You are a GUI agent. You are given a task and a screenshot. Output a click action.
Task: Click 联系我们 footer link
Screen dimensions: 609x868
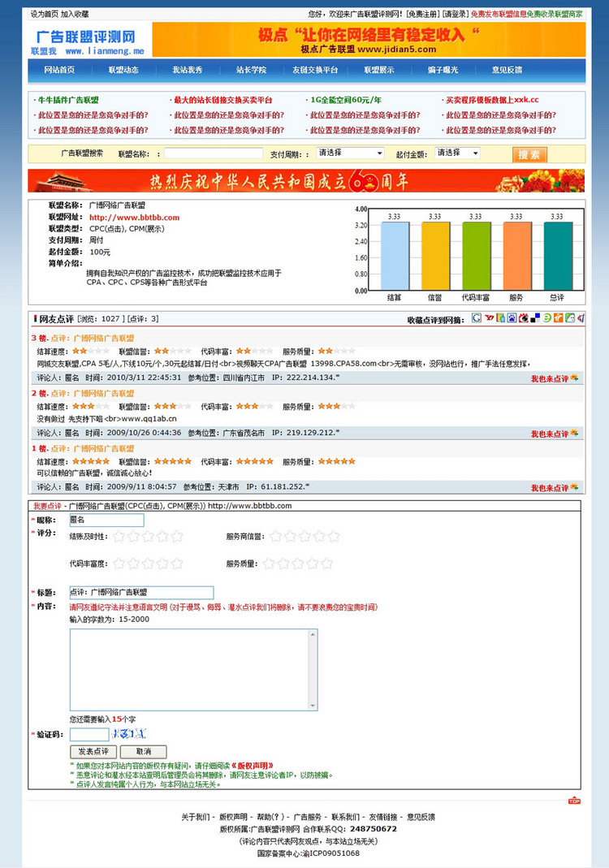pos(345,817)
